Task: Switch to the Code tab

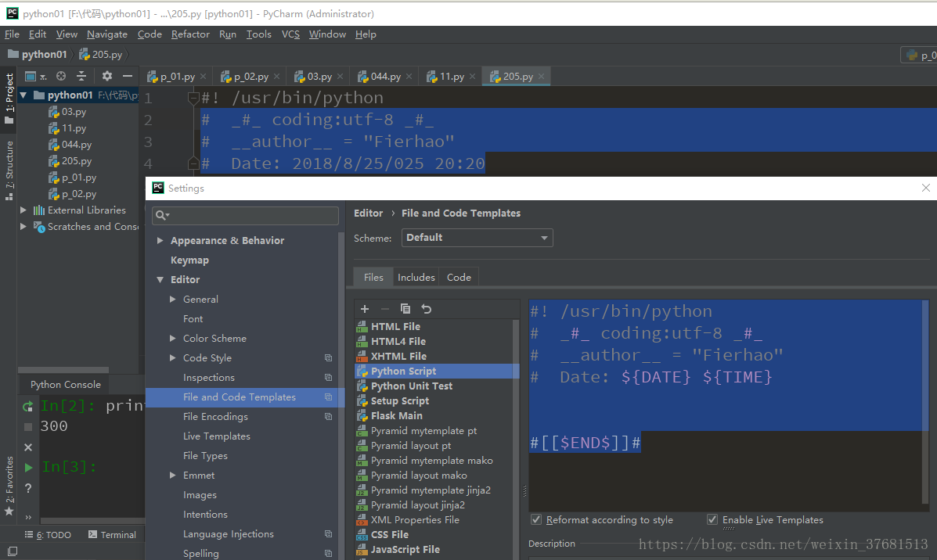Action: point(459,277)
